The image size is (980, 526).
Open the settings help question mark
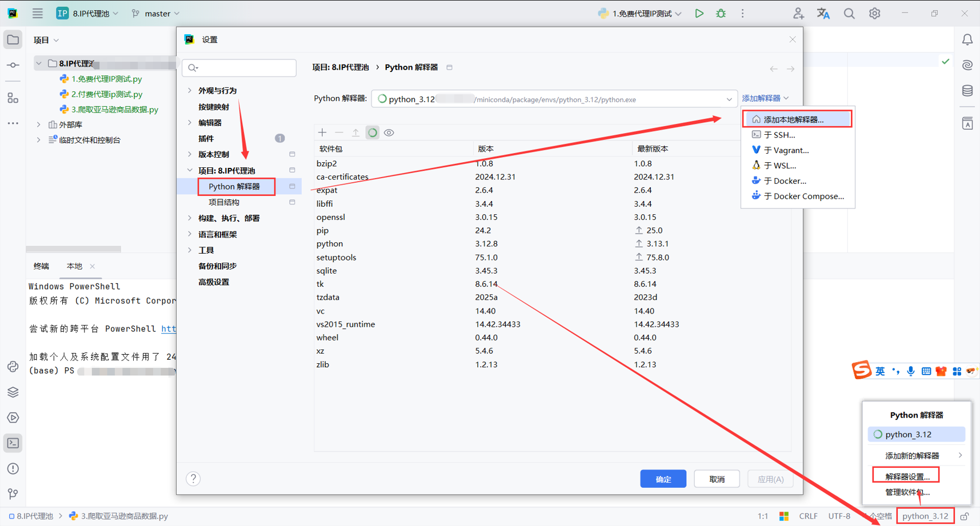pos(193,479)
